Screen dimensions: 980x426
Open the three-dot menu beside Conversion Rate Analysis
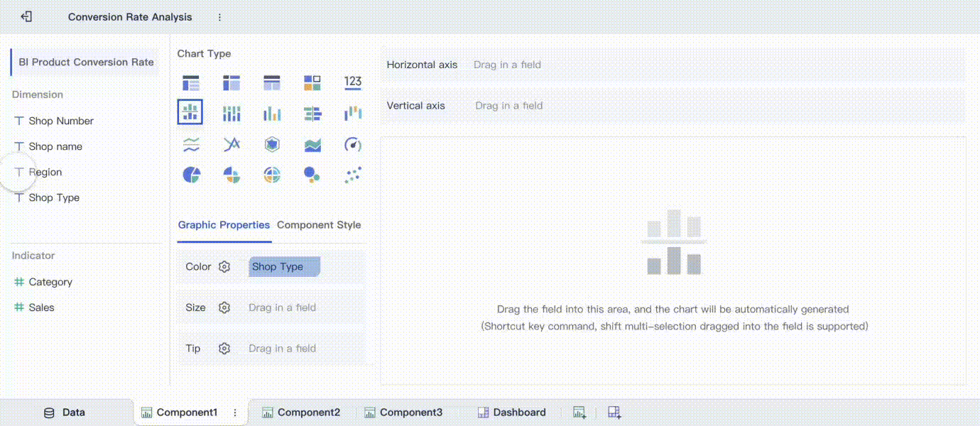[x=219, y=17]
